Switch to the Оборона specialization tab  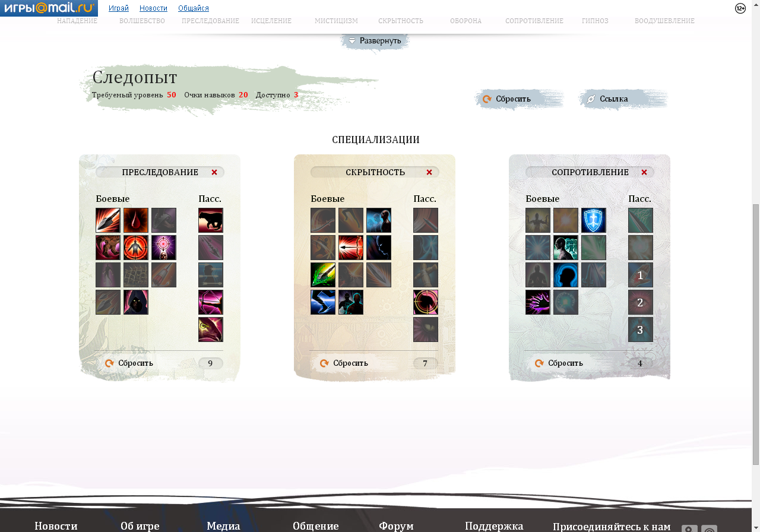point(465,21)
